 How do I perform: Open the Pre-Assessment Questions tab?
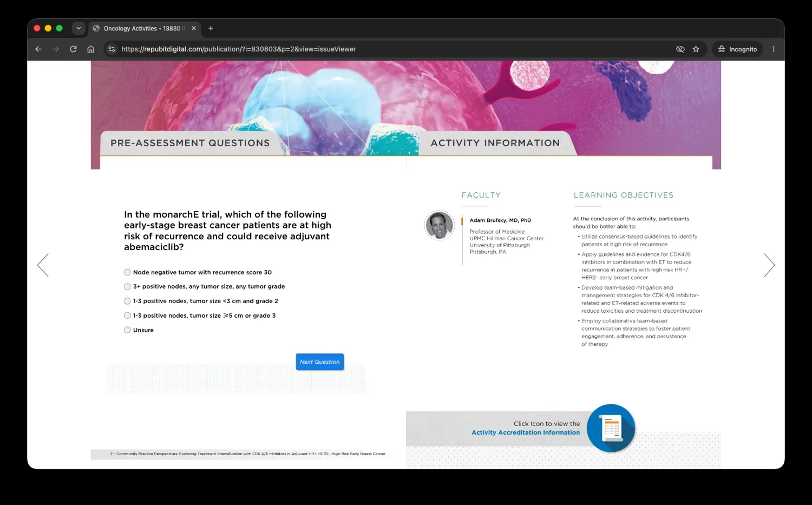click(190, 143)
